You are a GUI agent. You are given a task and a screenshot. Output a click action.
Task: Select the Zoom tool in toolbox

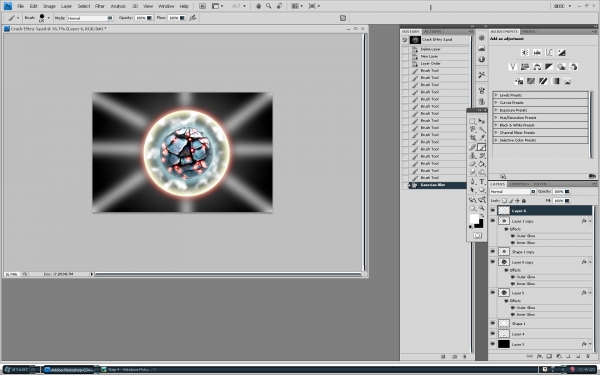[482, 208]
